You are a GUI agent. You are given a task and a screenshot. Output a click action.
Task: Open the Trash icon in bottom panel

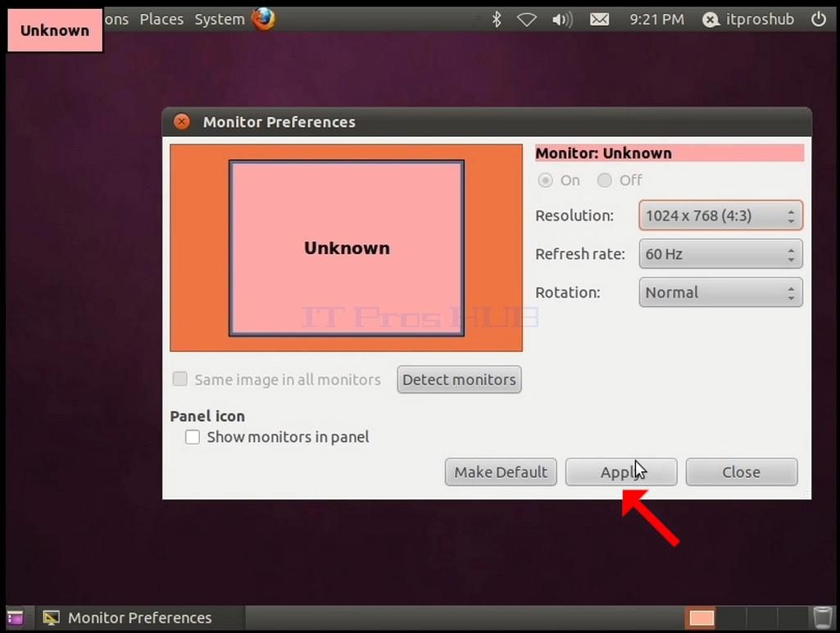tap(822, 617)
